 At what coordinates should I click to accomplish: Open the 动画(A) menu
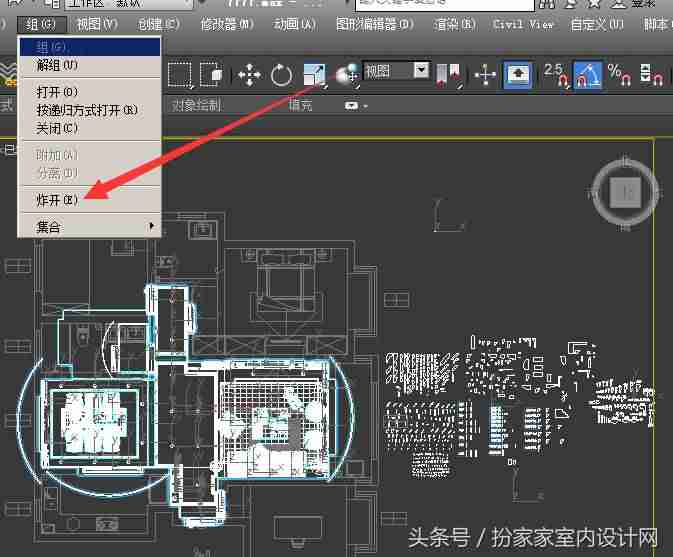click(294, 24)
